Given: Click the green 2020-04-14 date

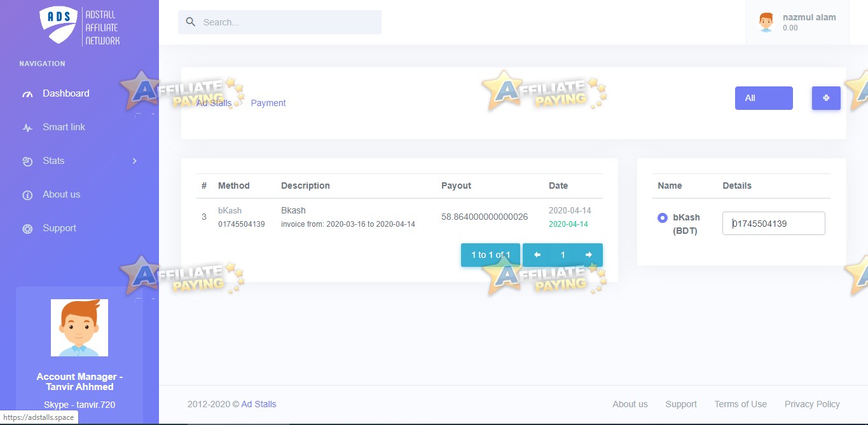Looking at the screenshot, I should click(568, 224).
